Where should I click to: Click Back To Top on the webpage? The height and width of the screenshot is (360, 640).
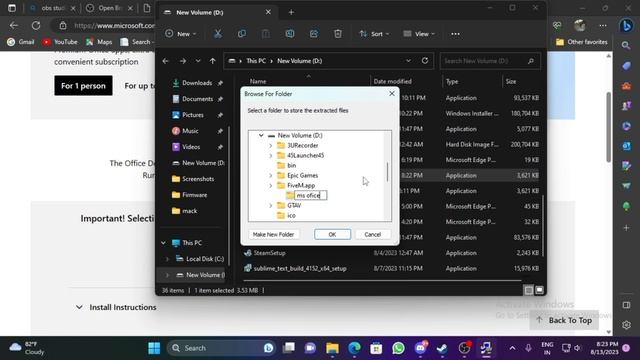pyautogui.click(x=564, y=320)
